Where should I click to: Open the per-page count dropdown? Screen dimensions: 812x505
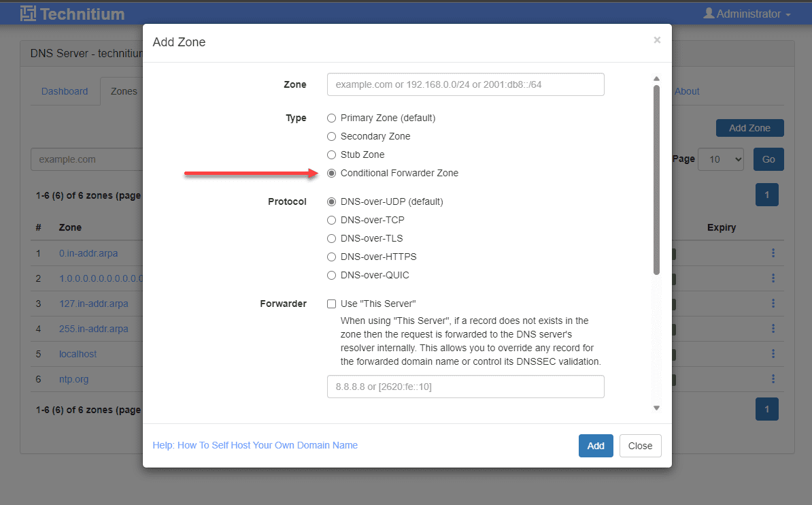(721, 159)
